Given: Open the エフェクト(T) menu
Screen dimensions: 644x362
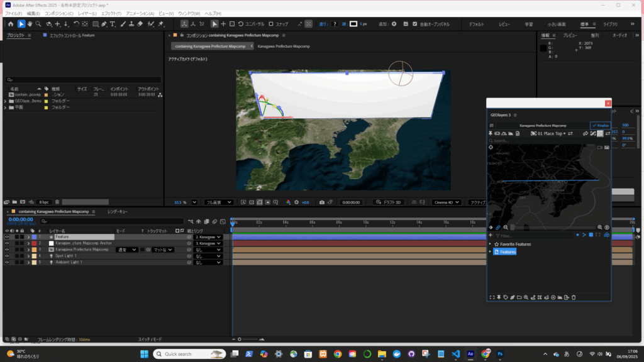Looking at the screenshot, I should [x=110, y=13].
